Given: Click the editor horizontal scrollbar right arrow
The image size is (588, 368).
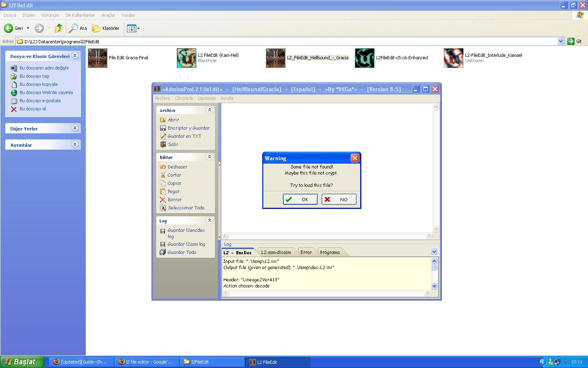Looking at the screenshot, I should 429,236.
